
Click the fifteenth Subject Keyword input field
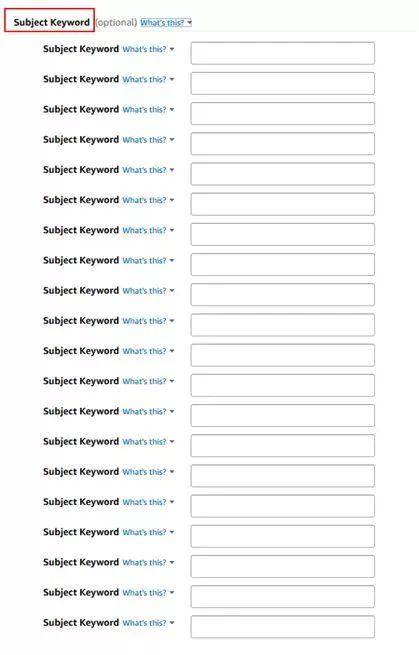coord(282,476)
